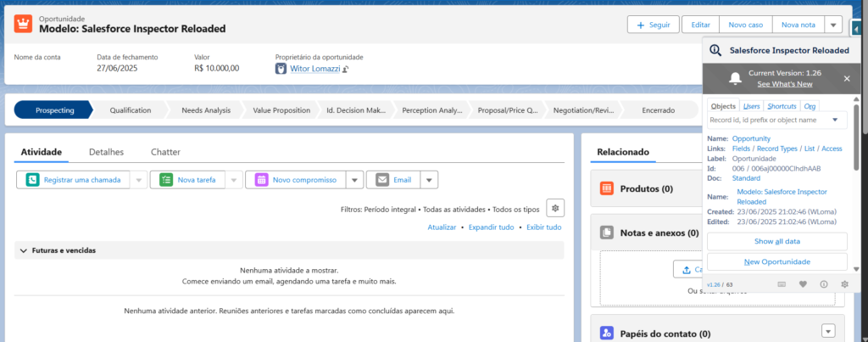Click the New Oportunidade button
The height and width of the screenshot is (342, 868).
[777, 261]
